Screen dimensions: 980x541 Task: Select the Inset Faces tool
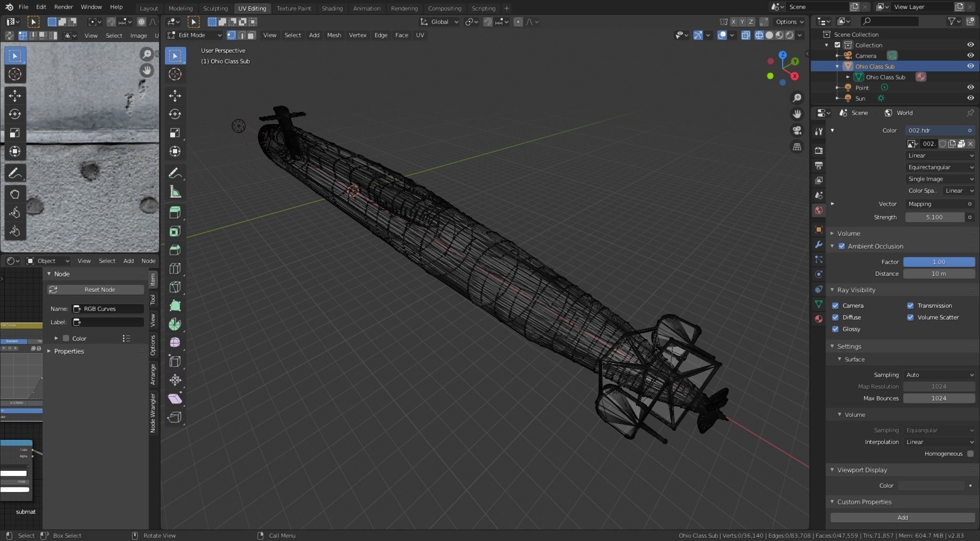[x=175, y=231]
